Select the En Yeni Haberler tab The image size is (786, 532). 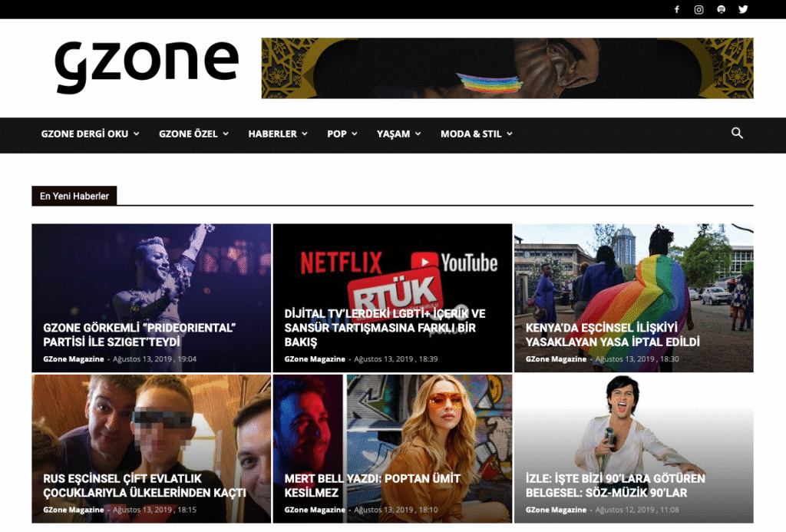74,197
